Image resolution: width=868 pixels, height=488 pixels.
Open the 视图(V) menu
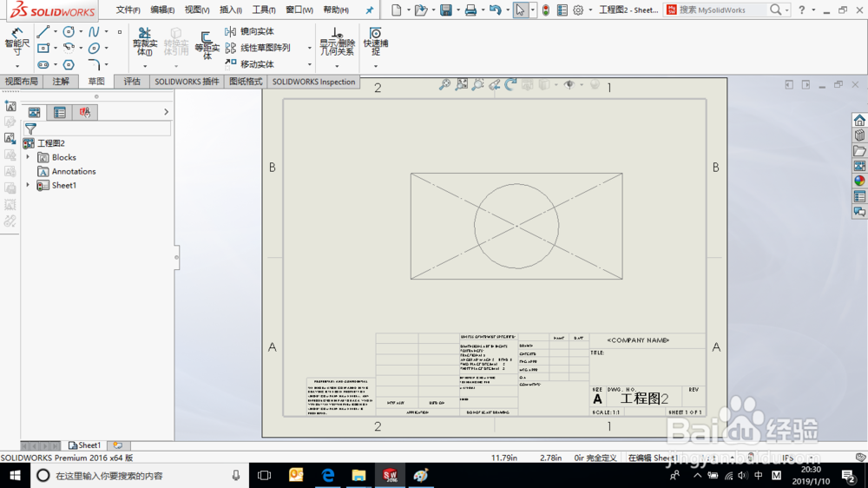tap(196, 10)
